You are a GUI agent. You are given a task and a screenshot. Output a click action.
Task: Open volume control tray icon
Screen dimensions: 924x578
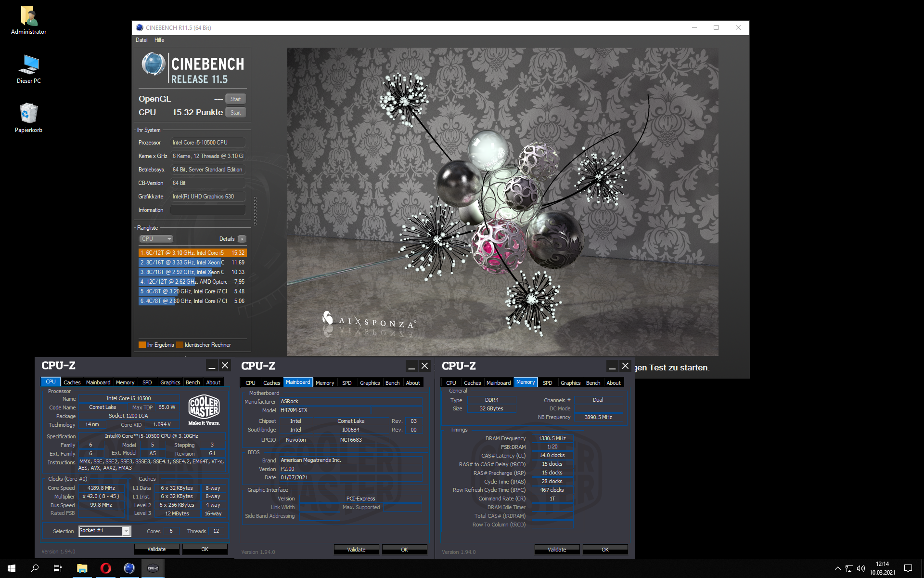[x=861, y=568]
